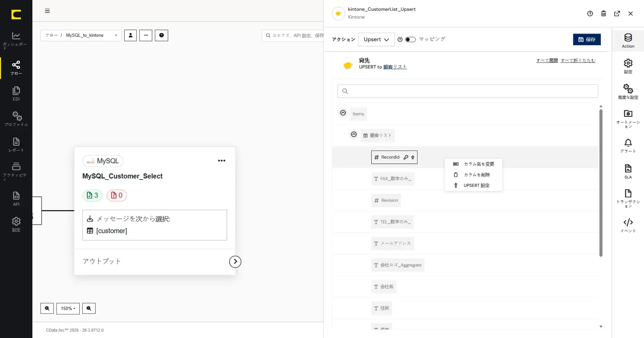
Task: Open the three-dot menu on the MySQL connector card
Action: coord(222,161)
